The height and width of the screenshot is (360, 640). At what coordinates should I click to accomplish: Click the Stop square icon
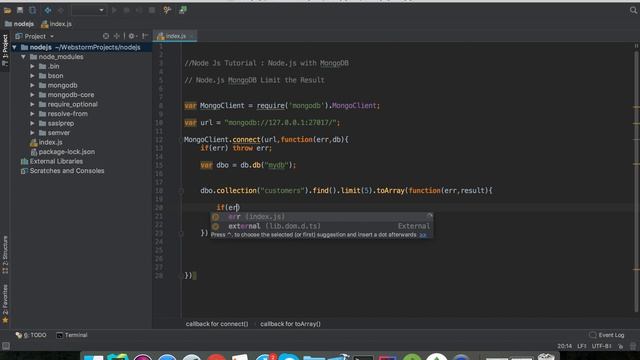tap(152, 10)
